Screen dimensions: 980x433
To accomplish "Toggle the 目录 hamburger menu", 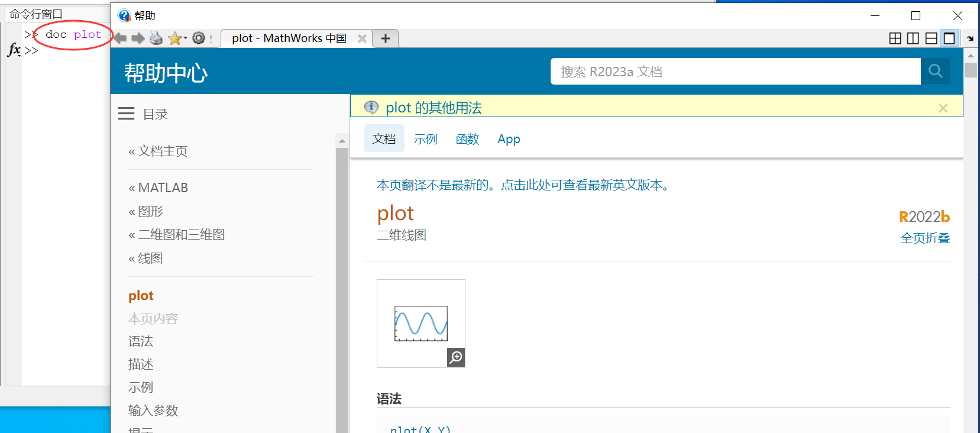I will 126,114.
